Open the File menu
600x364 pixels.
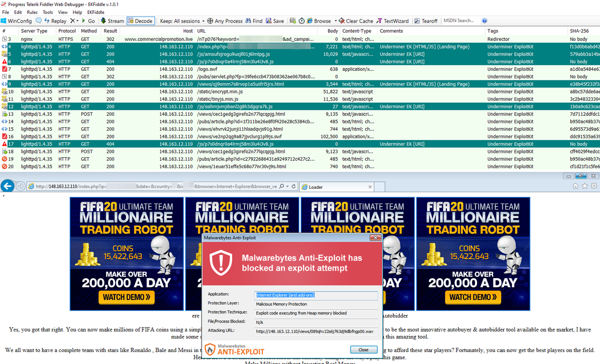[x=5, y=12]
